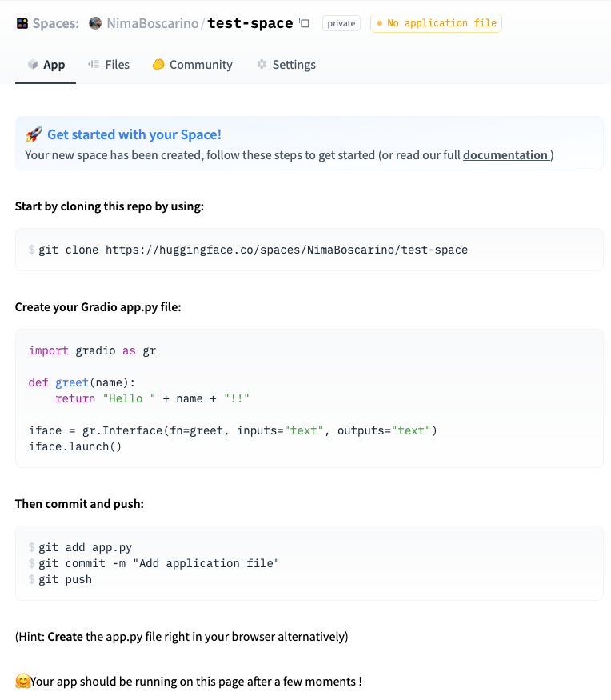Click the Create app.py link
The width and height of the screenshot is (611, 700).
tap(65, 637)
